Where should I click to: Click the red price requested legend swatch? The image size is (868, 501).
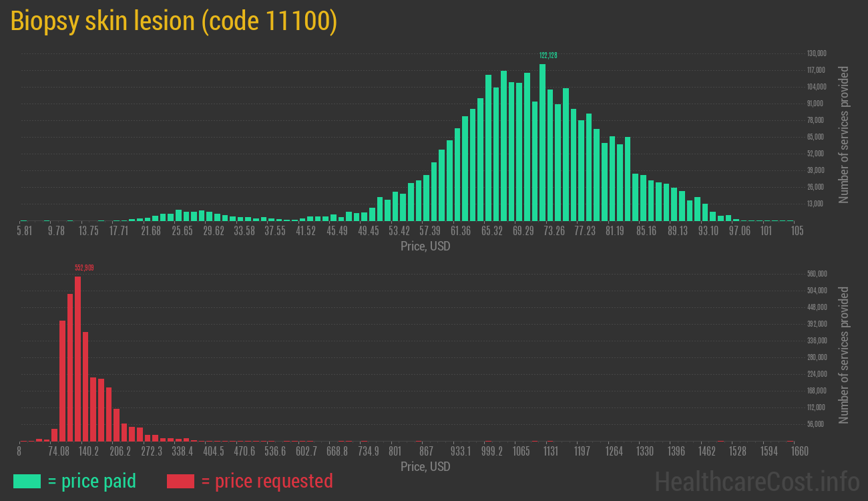(x=180, y=481)
